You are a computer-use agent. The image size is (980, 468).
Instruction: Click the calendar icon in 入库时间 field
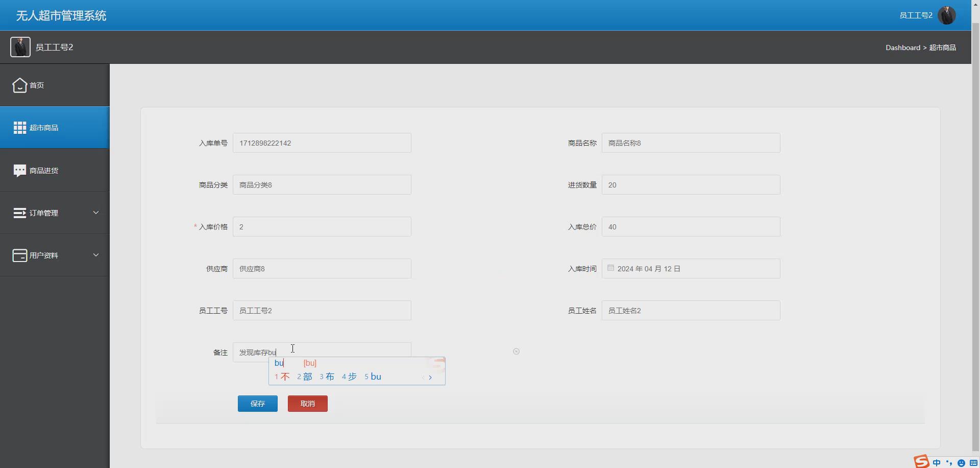(x=610, y=268)
